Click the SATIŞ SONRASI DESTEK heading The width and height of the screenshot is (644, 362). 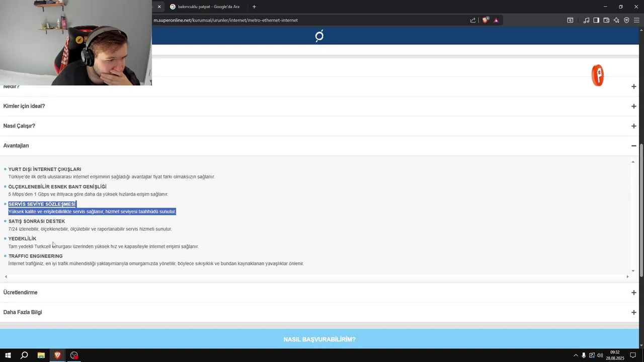tap(37, 221)
